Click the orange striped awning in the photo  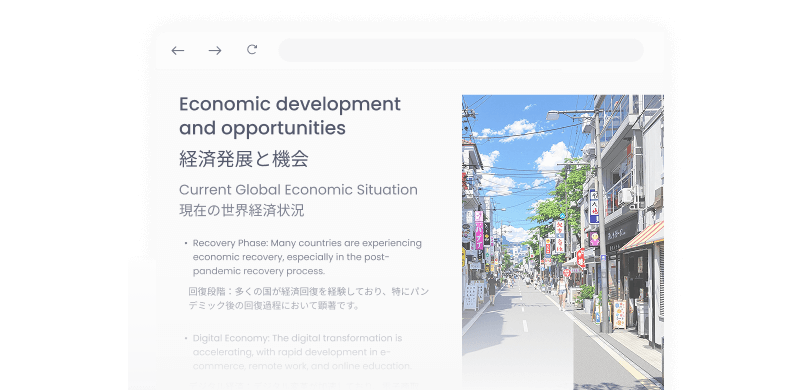point(642,236)
